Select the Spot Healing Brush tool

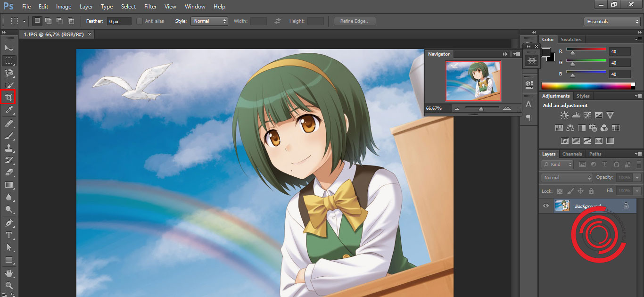coord(8,124)
